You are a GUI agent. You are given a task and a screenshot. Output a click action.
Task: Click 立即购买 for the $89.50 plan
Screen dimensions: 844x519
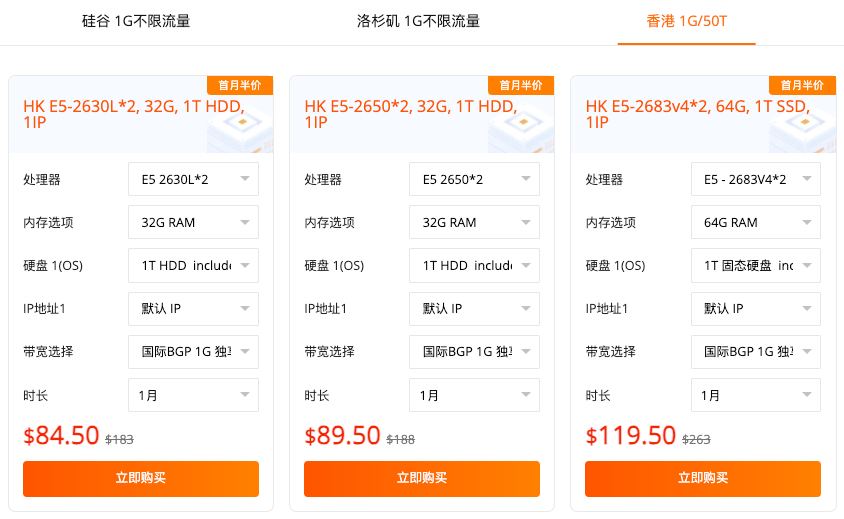click(x=422, y=478)
